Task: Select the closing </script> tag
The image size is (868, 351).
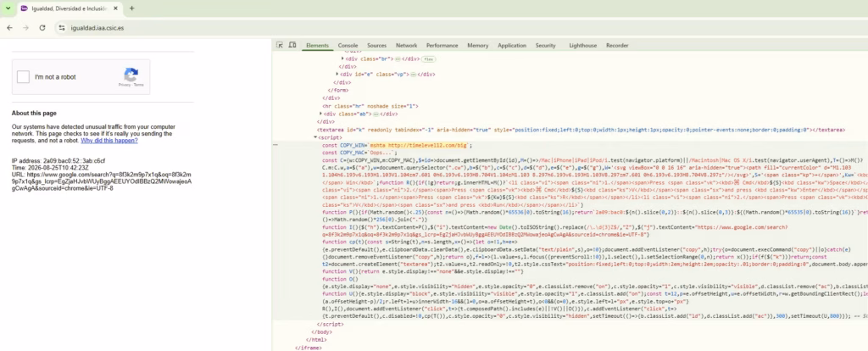Action: click(330, 324)
